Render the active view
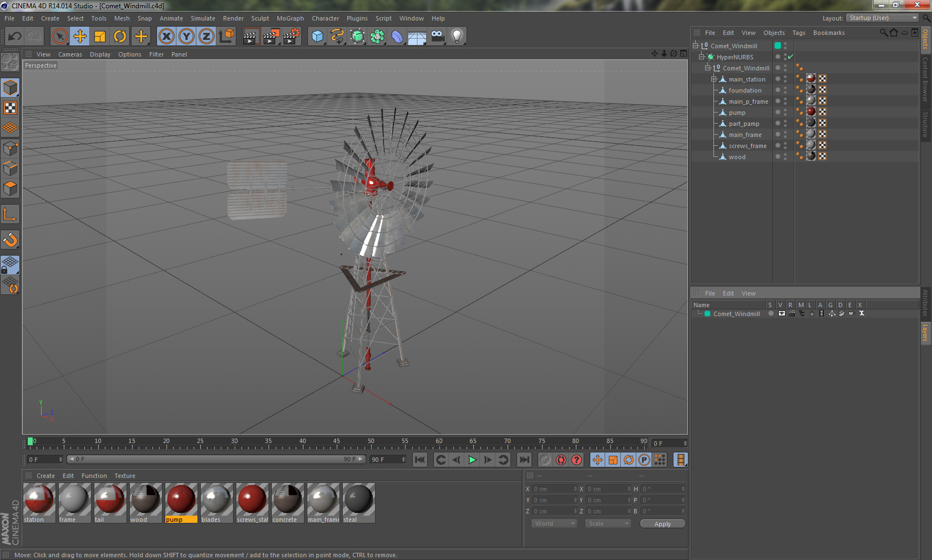932x560 pixels. [x=251, y=37]
